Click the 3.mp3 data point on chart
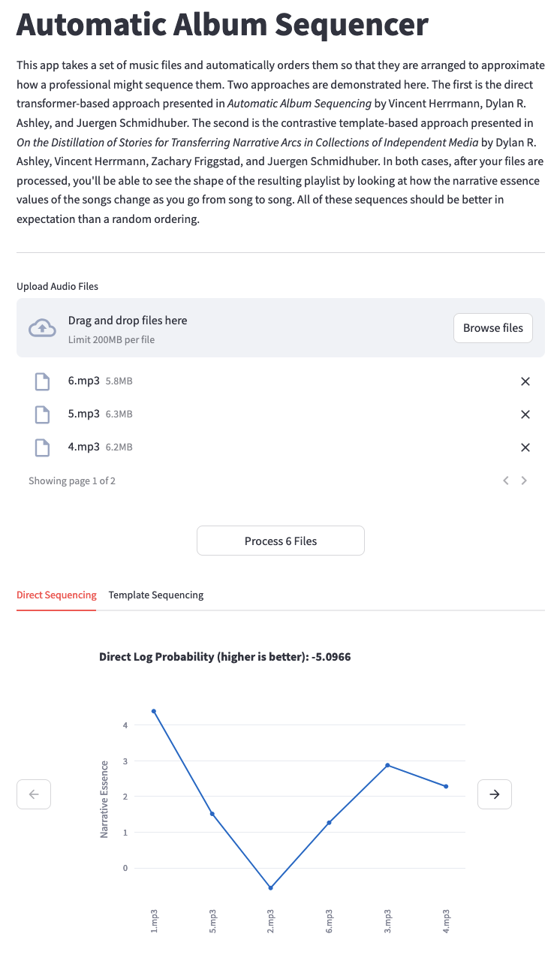Viewport: 560px width, 970px height. (387, 765)
